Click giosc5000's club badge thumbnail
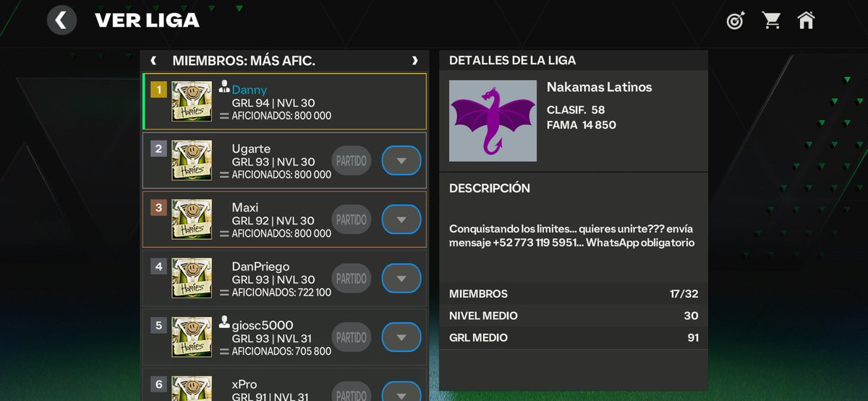Viewport: 868px width, 401px height. click(192, 337)
